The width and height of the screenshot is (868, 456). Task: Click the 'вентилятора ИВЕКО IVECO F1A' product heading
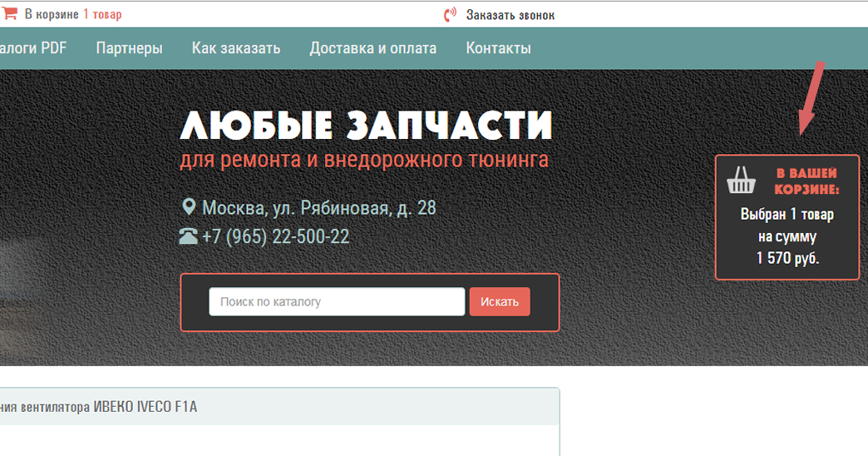click(109, 407)
